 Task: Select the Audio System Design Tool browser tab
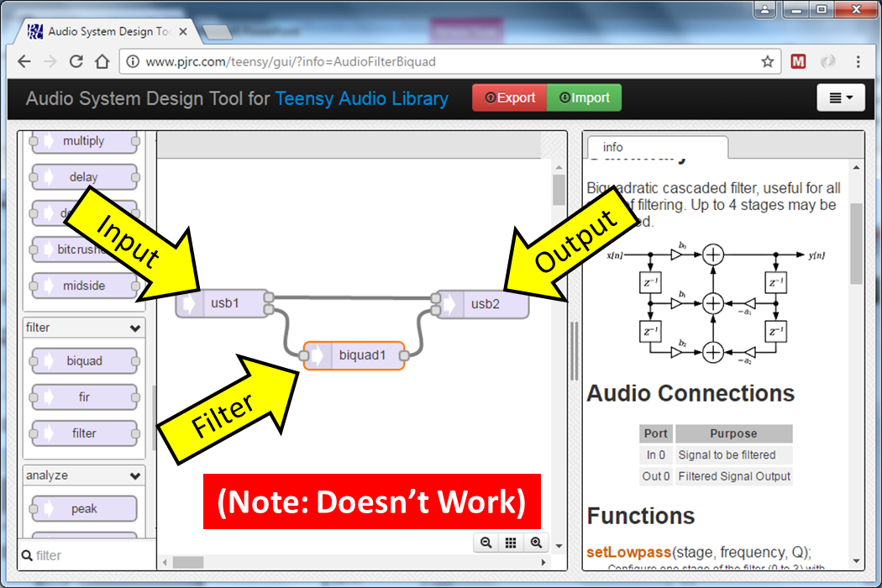[x=108, y=32]
